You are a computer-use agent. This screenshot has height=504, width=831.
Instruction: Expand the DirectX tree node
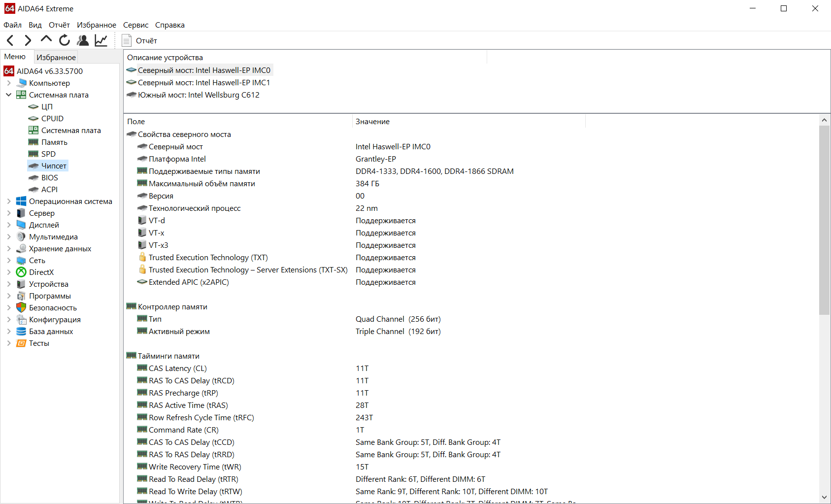point(9,272)
